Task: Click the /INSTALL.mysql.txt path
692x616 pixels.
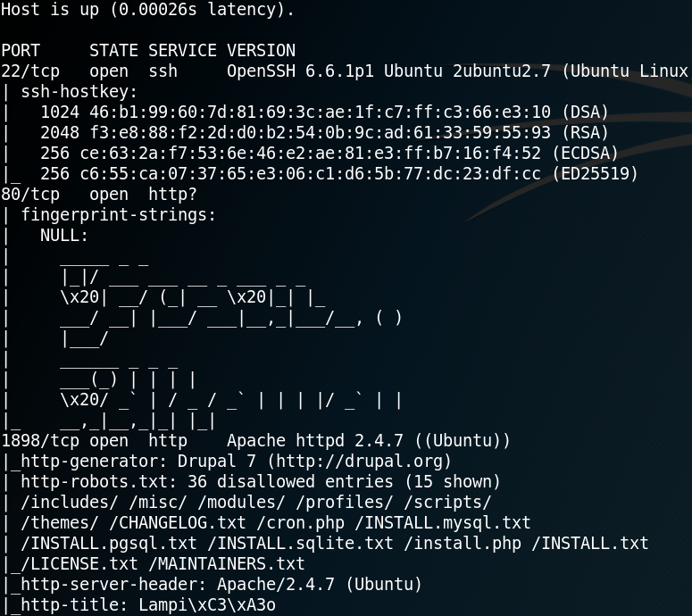Action: pyautogui.click(x=442, y=523)
